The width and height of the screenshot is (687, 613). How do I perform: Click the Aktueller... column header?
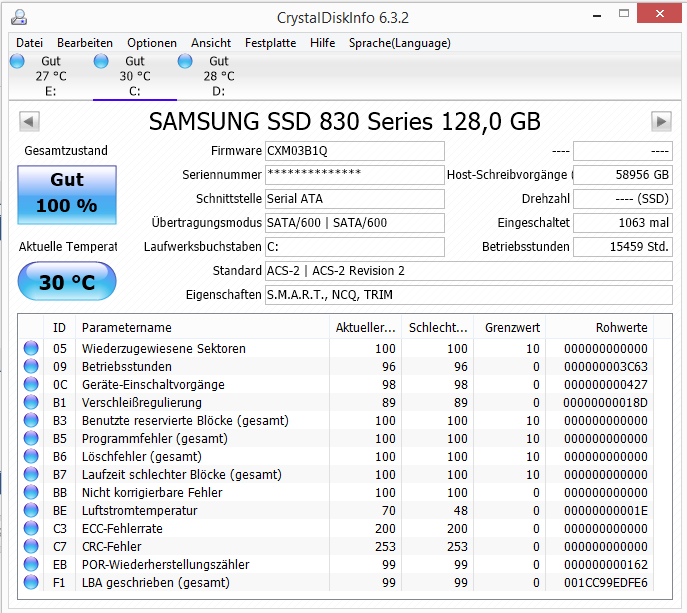365,328
